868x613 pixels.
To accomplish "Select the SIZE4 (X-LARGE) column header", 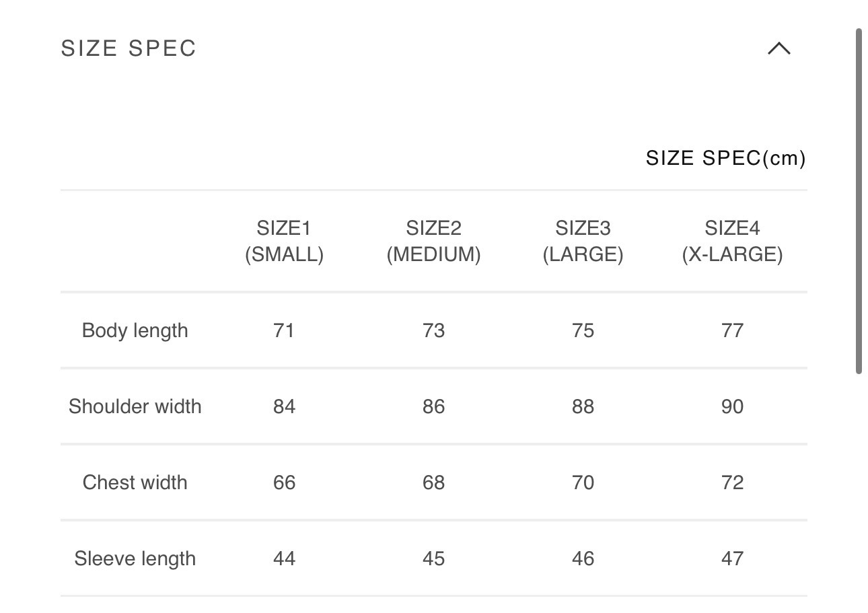I will tap(732, 242).
